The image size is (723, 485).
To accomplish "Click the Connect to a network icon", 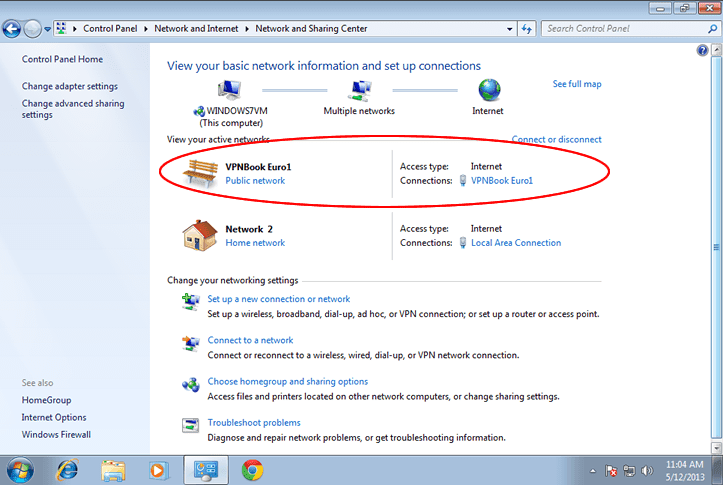I will click(x=190, y=343).
